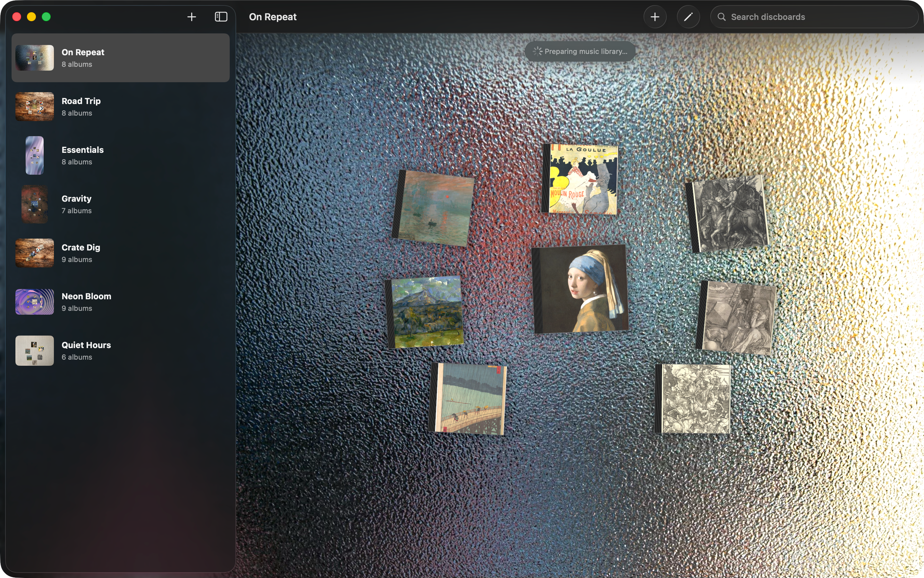Screen dimensions: 924x578
Task: Minimize the window with the yellow button
Action: click(x=31, y=17)
